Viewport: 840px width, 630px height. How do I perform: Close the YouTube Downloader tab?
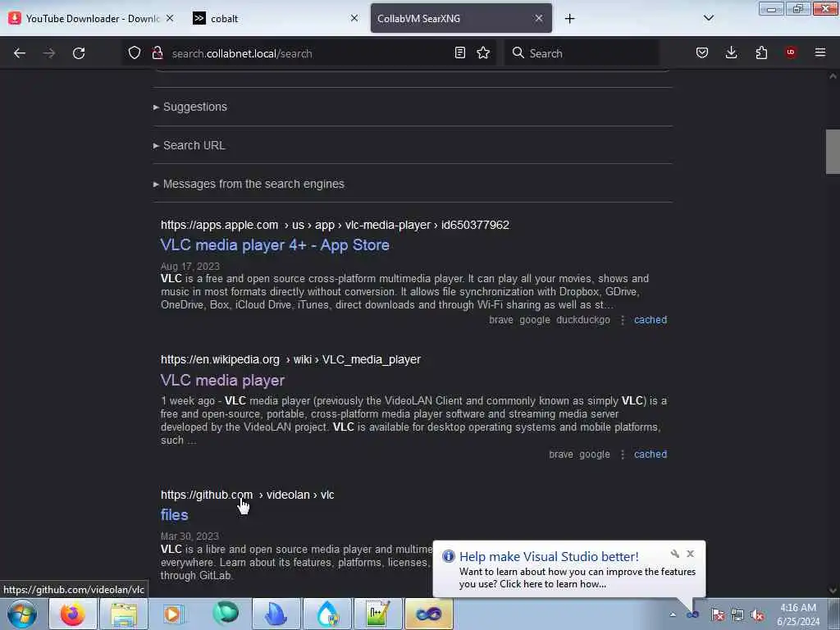pos(170,18)
